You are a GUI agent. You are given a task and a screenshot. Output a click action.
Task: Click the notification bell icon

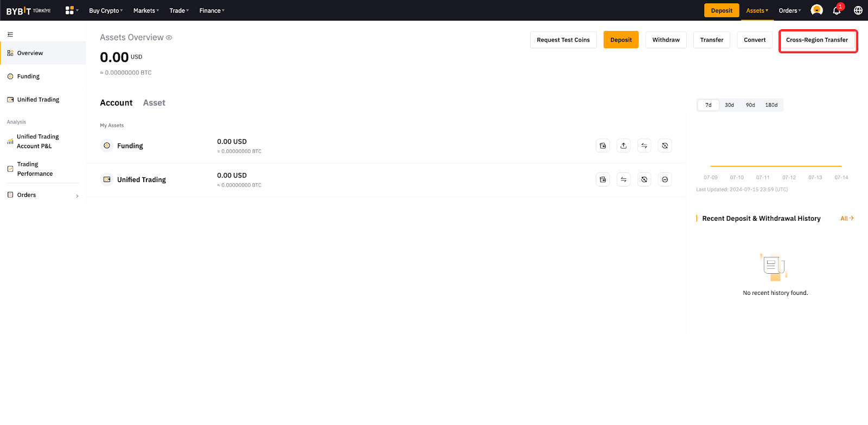pos(837,10)
